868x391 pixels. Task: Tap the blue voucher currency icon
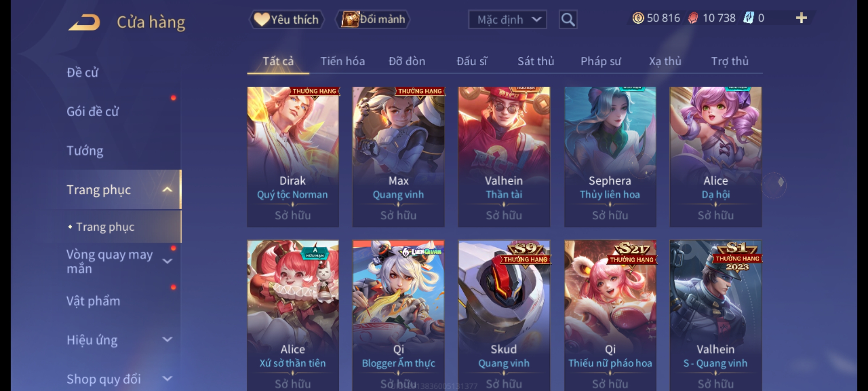click(748, 18)
